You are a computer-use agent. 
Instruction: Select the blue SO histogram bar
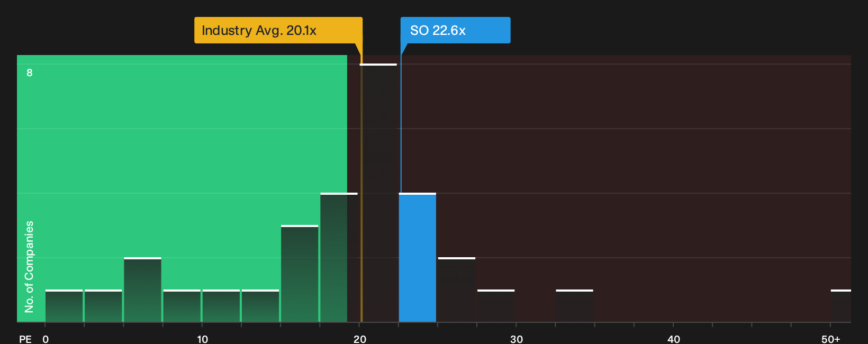[418, 257]
